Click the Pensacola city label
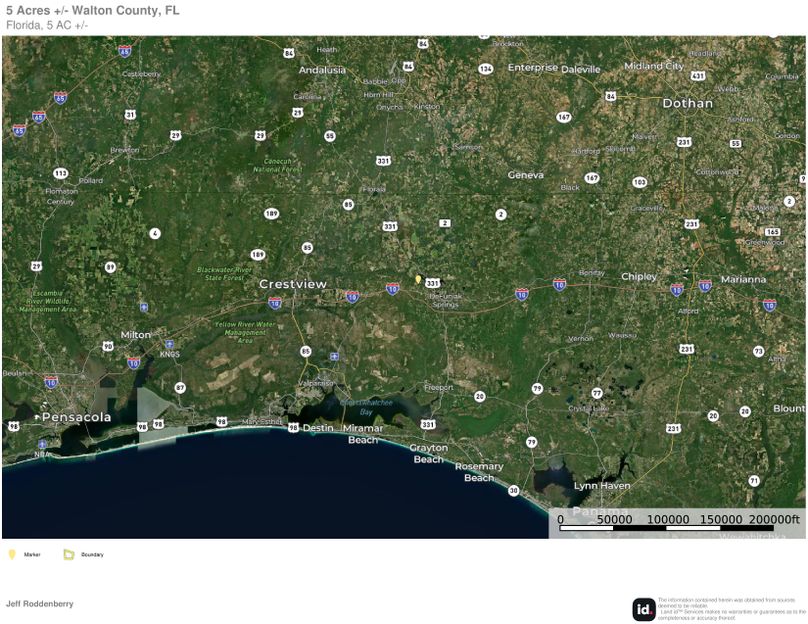The height and width of the screenshot is (624, 808). click(x=78, y=416)
